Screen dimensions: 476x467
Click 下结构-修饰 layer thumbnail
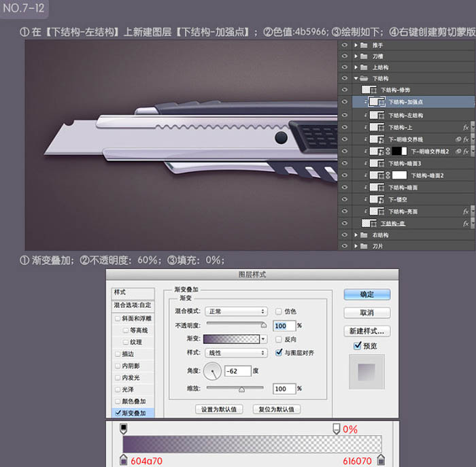(369, 90)
